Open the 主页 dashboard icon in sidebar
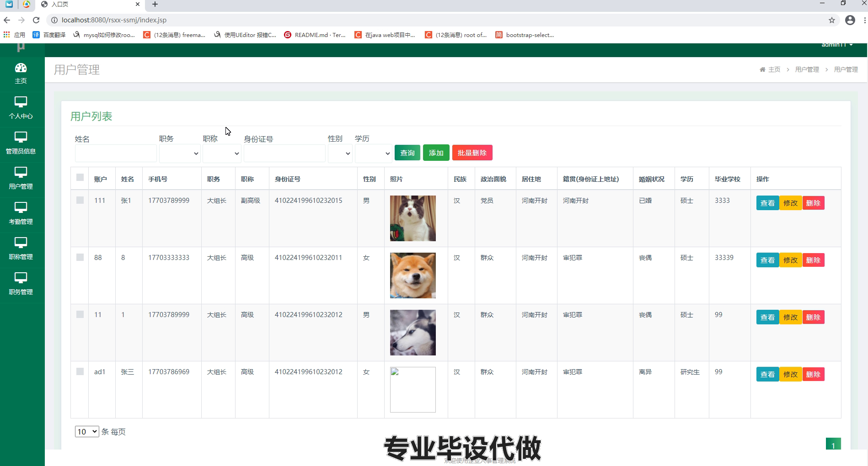 pos(21,68)
